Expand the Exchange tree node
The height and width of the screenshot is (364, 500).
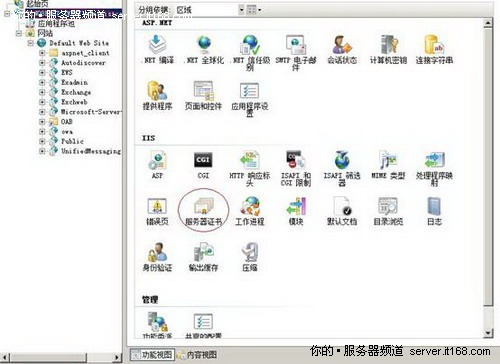click(42, 92)
